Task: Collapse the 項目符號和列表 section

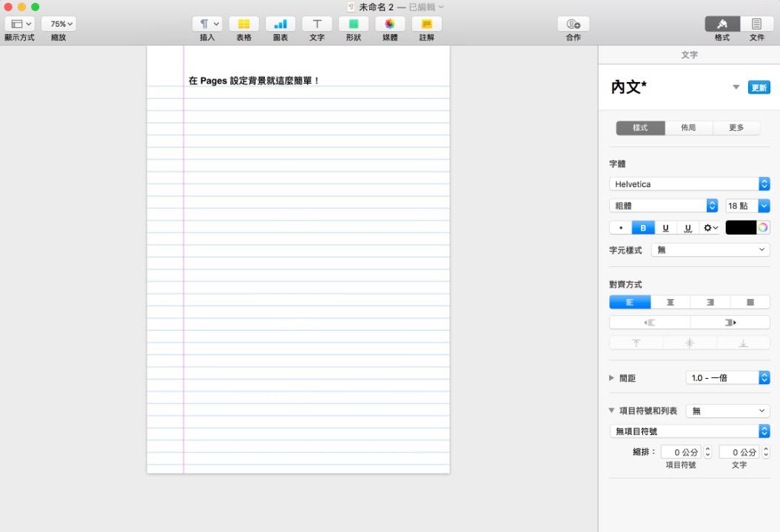Action: coord(611,410)
